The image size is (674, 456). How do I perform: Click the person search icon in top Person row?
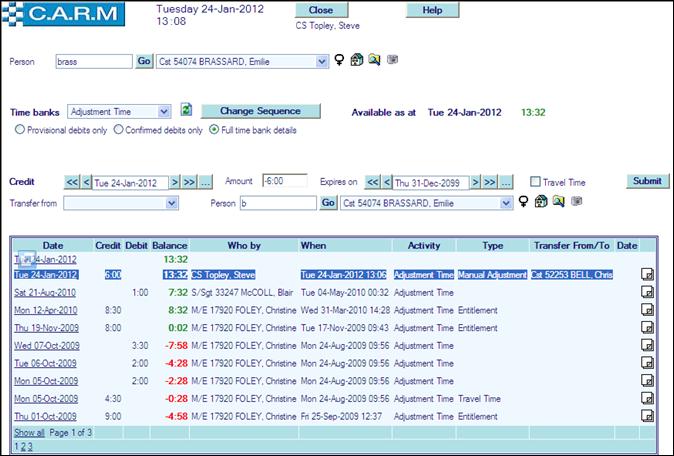click(x=374, y=60)
